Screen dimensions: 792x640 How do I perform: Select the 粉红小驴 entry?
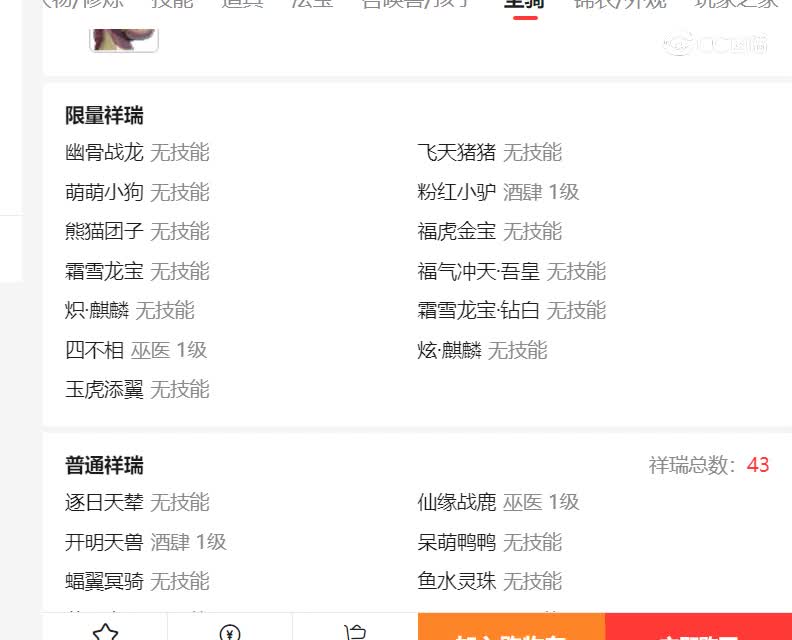tap(457, 192)
